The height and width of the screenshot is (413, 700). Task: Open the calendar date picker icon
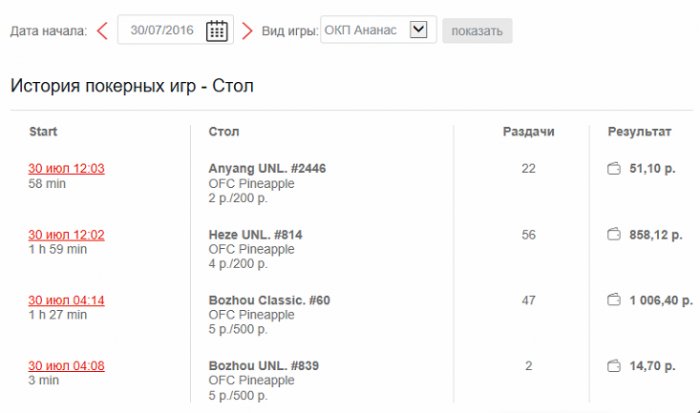click(x=216, y=30)
